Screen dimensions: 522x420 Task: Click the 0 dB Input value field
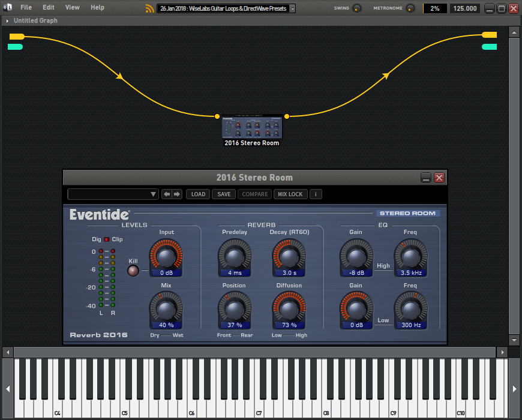(166, 273)
